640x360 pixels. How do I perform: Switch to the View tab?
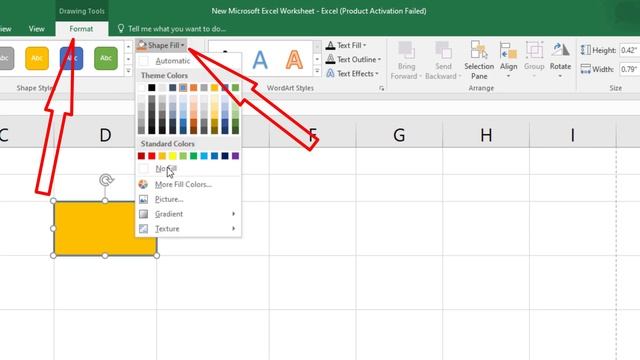[x=36, y=29]
